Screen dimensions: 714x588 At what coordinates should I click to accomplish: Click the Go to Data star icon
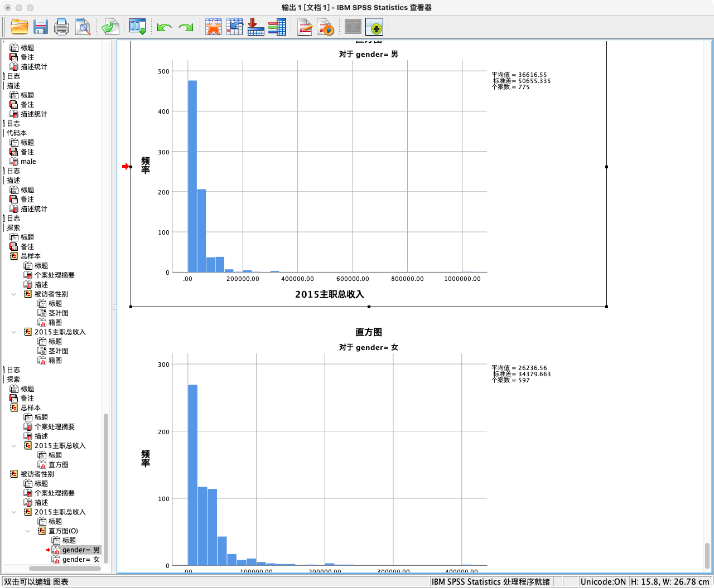click(213, 27)
